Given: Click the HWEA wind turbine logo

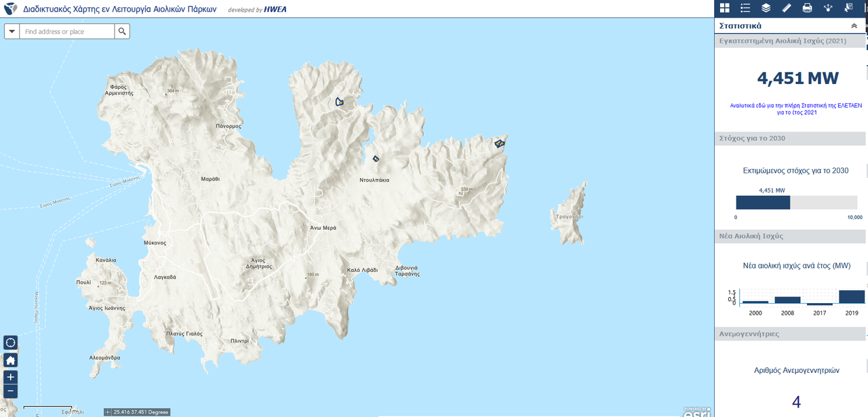Looking at the screenshot, I should (x=12, y=9).
